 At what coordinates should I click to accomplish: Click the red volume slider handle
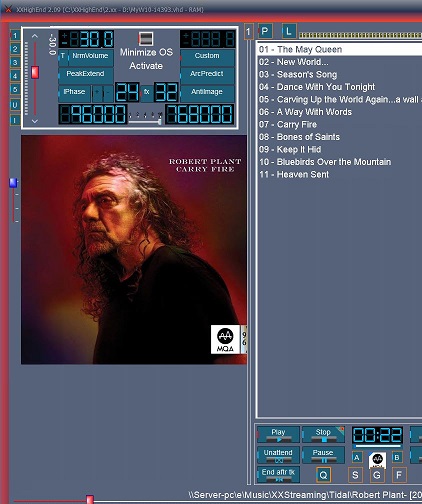(35, 72)
